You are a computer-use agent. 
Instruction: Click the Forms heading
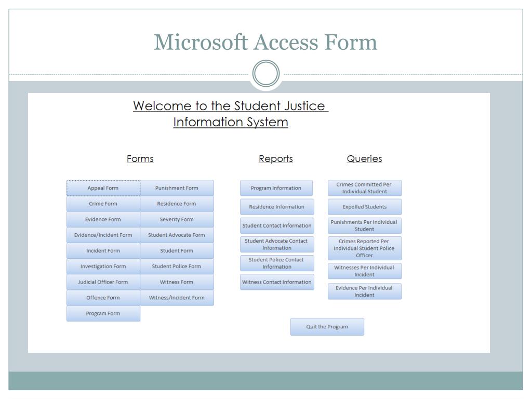(140, 159)
